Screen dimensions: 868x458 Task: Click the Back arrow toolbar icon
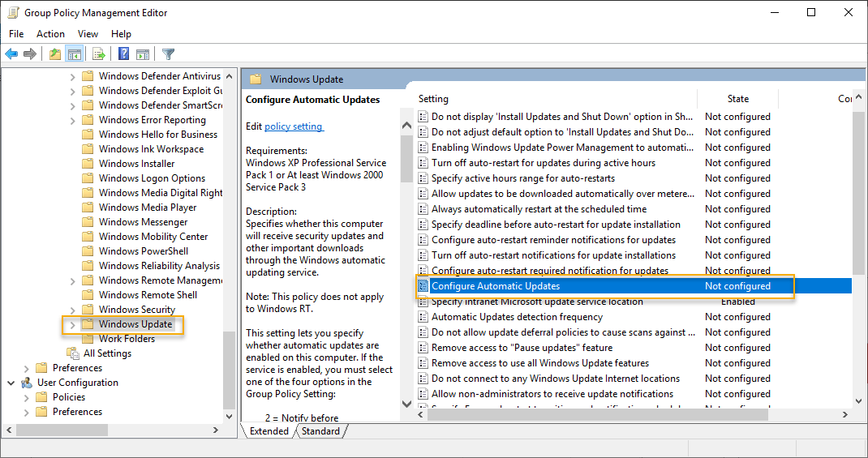(x=11, y=54)
